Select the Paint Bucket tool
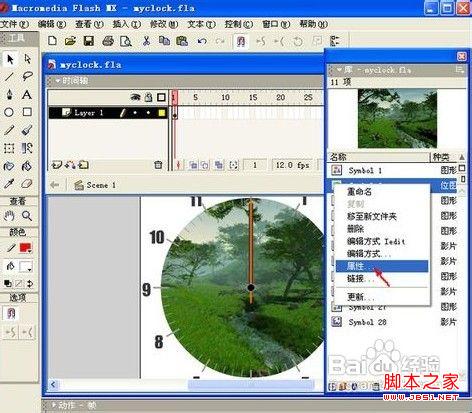This screenshot has width=472, height=413. [27, 166]
